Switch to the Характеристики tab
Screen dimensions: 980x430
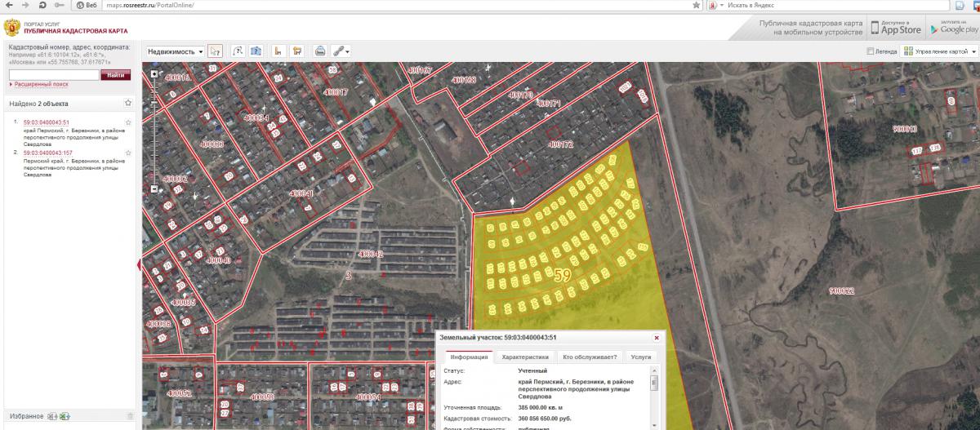pyautogui.click(x=525, y=357)
